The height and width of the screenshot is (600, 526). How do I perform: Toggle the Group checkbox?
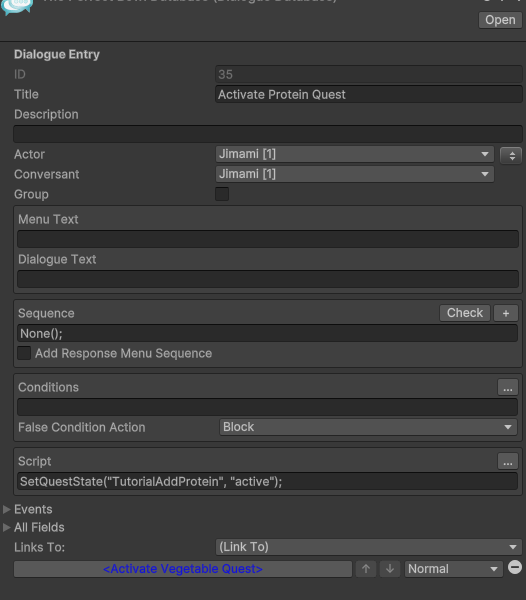[222, 194]
